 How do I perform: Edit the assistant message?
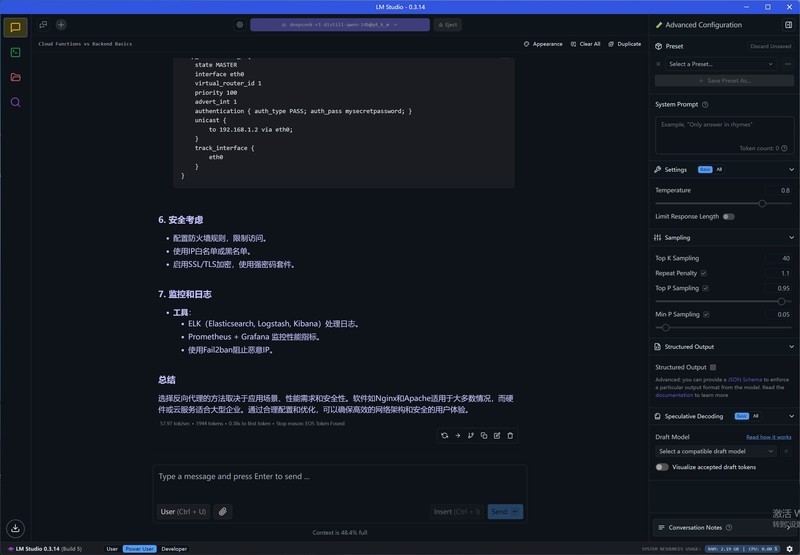[497, 436]
